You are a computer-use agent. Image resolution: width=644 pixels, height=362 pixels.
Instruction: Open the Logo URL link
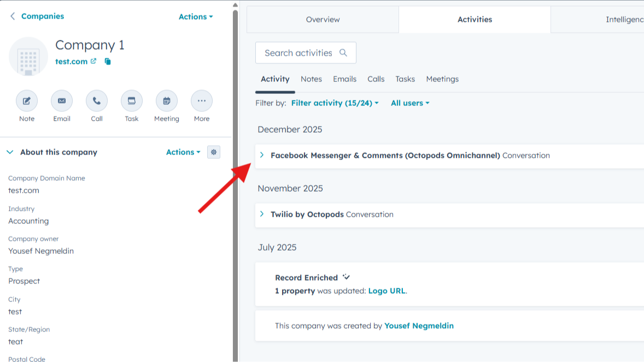click(387, 290)
